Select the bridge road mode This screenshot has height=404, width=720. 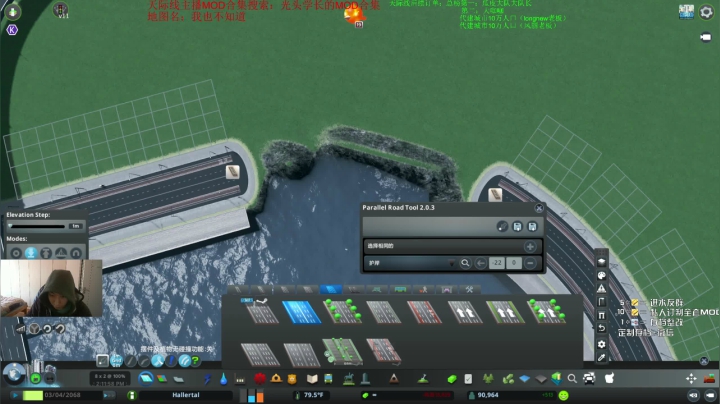click(61, 252)
